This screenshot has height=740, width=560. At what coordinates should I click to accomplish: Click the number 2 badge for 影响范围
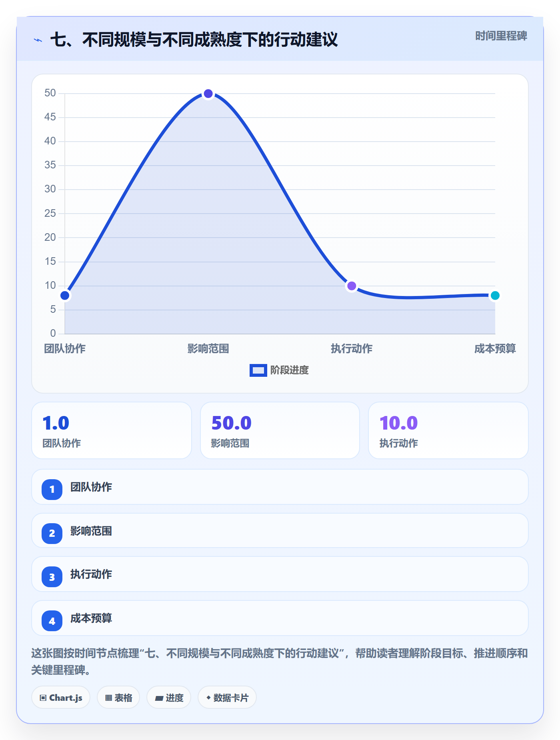click(x=52, y=533)
